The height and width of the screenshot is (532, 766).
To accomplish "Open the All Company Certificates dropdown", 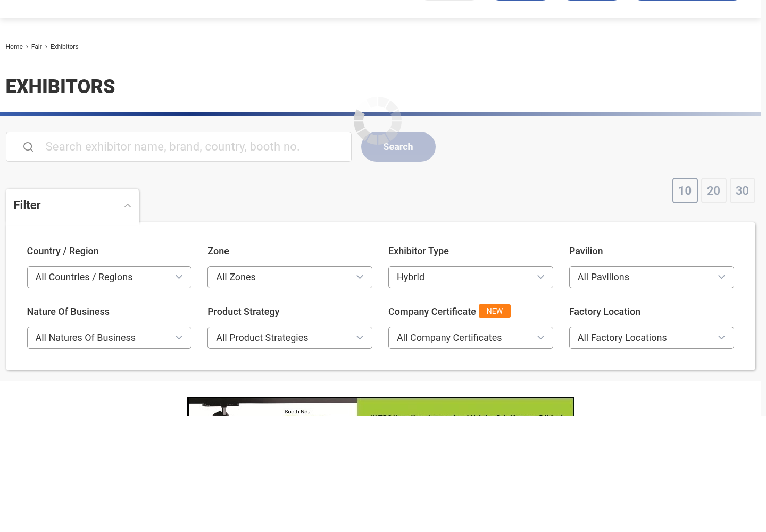I will click(471, 338).
